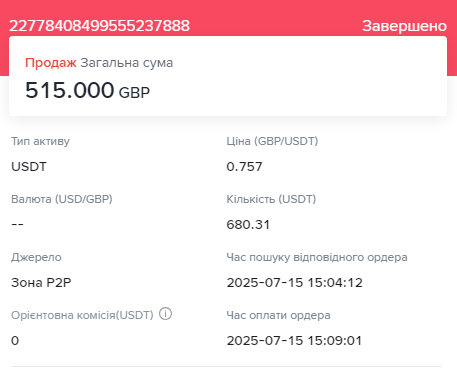The image size is (457, 369).
Task: Click the quantity value 680.31
Action: point(248,224)
